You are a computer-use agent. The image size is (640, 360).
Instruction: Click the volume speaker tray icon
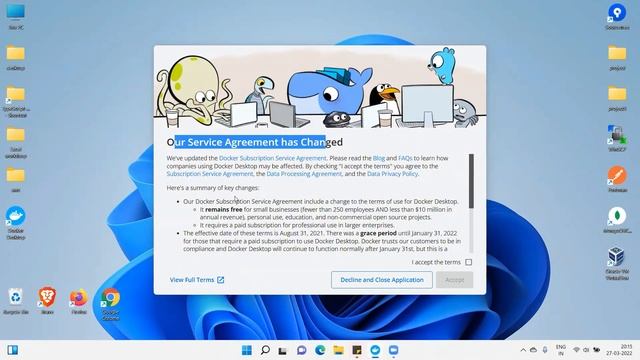(586, 350)
